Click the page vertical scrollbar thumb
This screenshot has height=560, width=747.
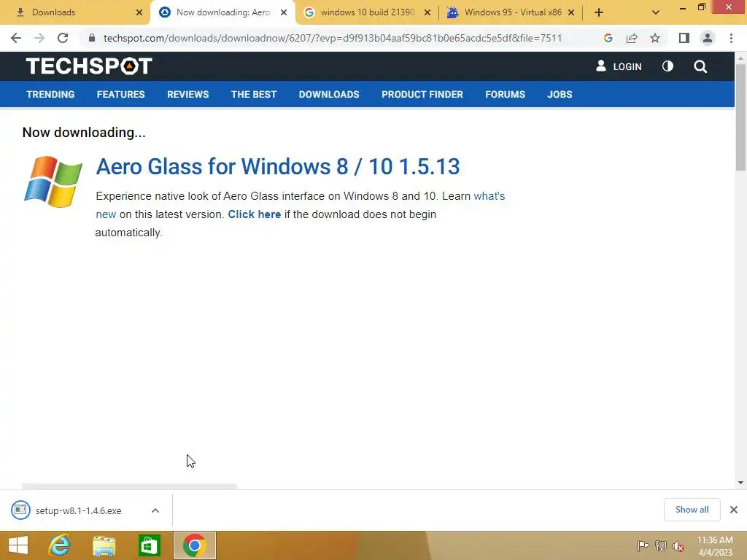pyautogui.click(x=740, y=117)
